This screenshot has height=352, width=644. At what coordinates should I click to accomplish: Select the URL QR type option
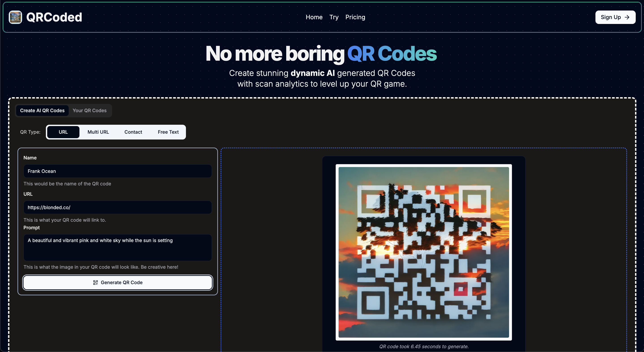[63, 132]
